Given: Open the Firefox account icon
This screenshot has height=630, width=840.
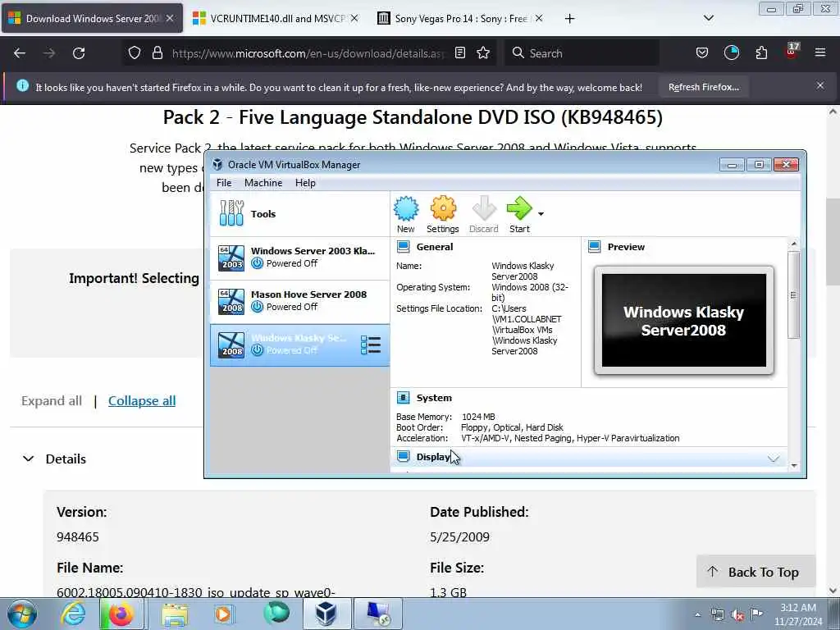Looking at the screenshot, I should (731, 52).
